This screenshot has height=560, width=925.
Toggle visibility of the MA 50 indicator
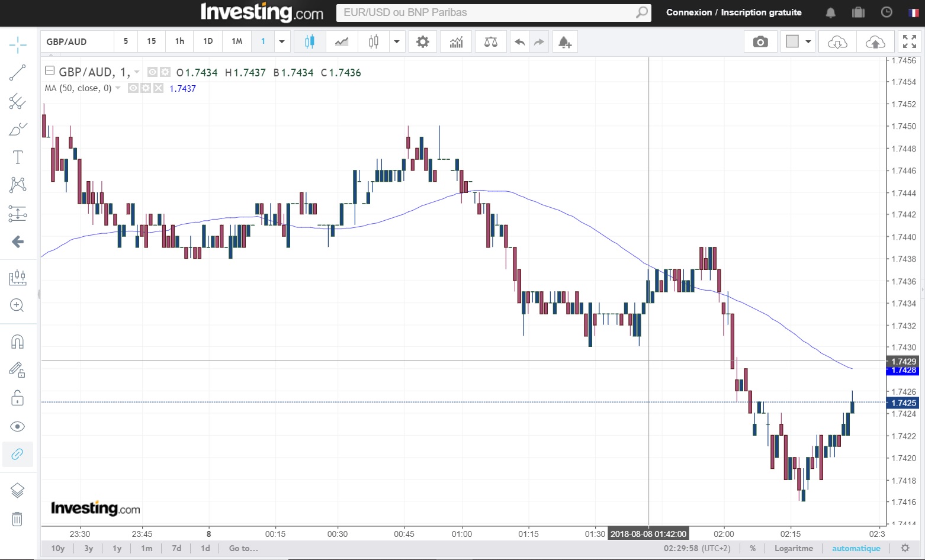(x=133, y=88)
